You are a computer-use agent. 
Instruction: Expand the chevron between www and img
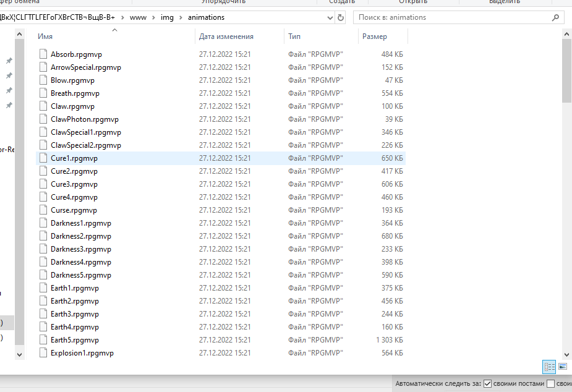click(153, 17)
